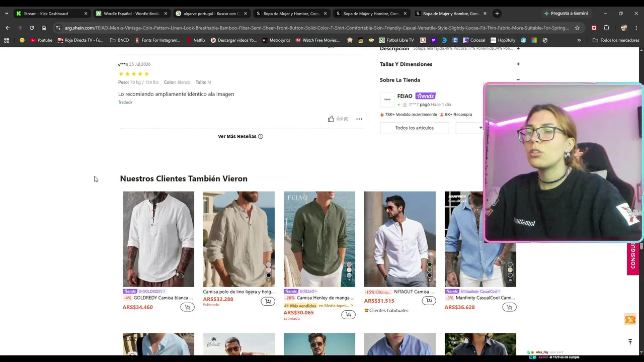
Task: Open the Colossal bookmark
Action: click(x=474, y=40)
